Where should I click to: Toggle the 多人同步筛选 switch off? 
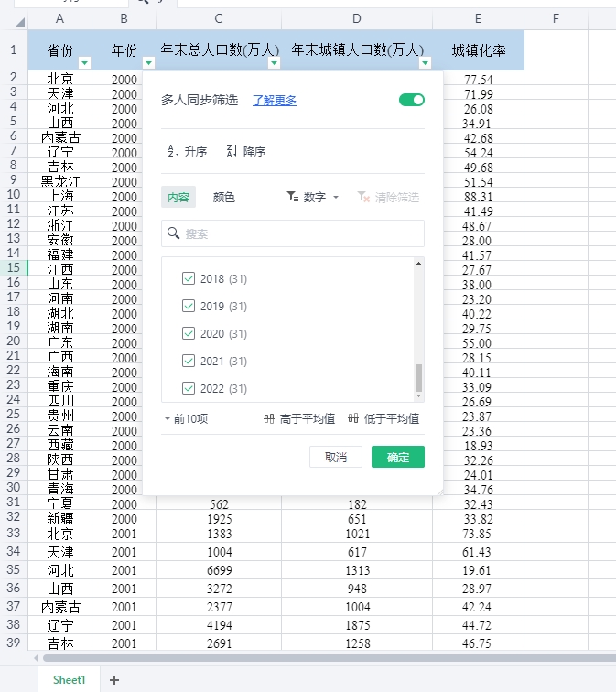coord(412,100)
